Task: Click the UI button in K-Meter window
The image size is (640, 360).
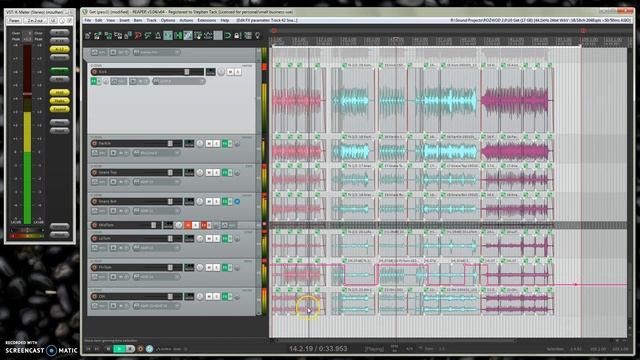Action: click(53, 20)
